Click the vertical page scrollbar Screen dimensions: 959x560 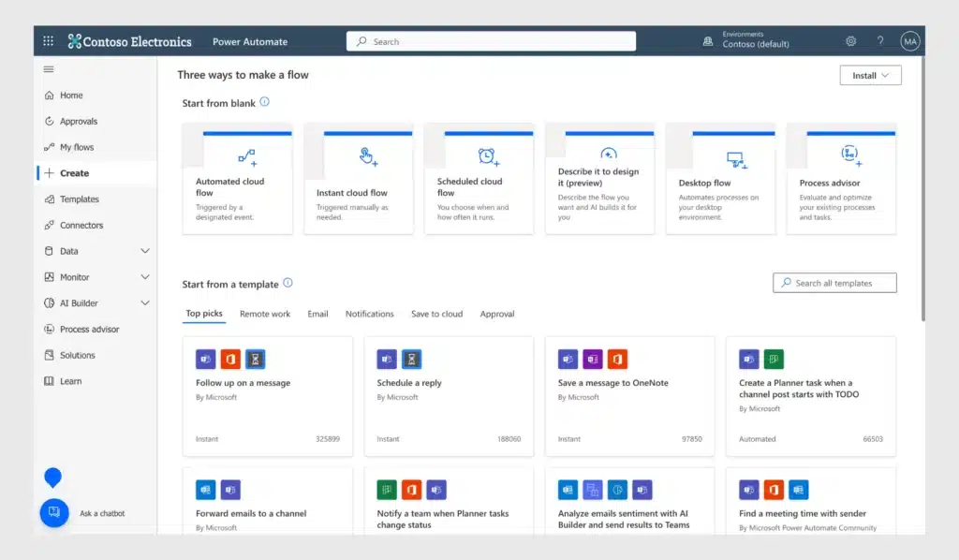pos(922,187)
